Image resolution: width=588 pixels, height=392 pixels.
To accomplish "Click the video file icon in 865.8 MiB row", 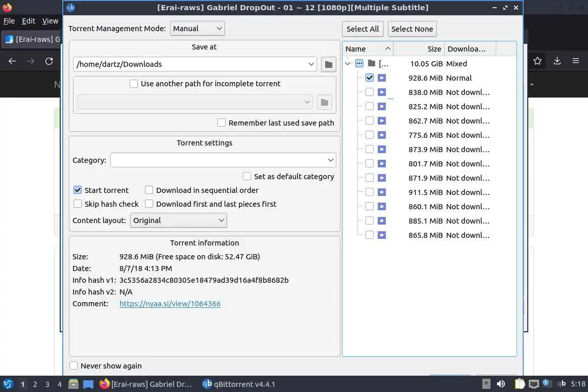I will click(x=382, y=235).
